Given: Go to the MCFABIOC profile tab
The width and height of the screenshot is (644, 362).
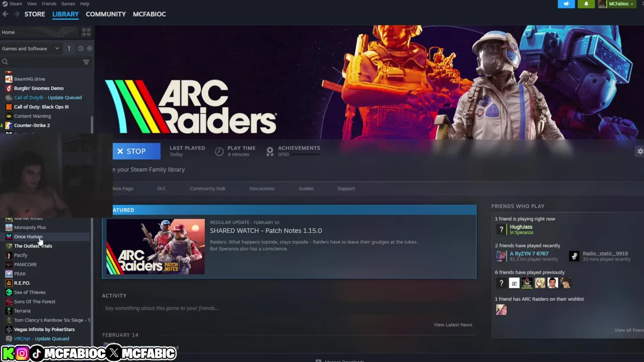Looking at the screenshot, I should [149, 14].
